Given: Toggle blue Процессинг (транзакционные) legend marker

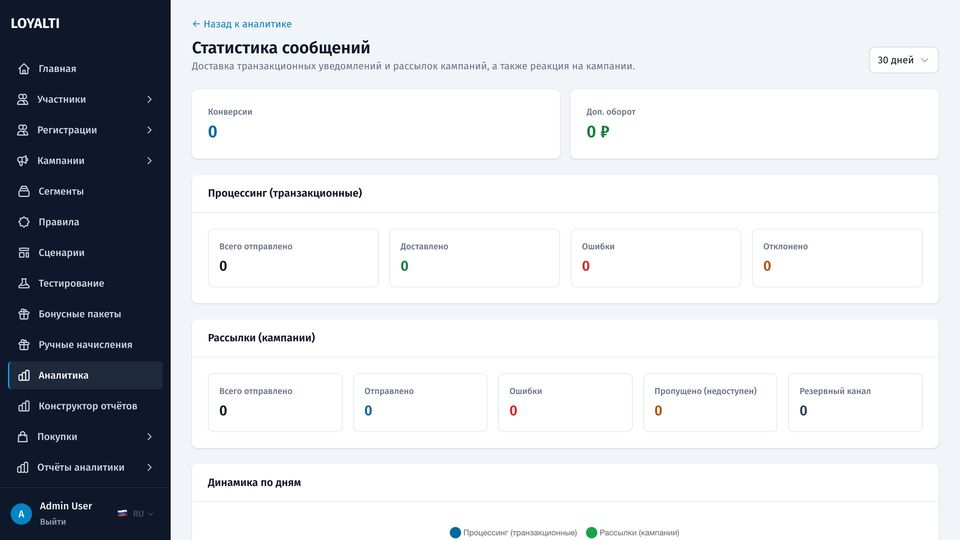Looking at the screenshot, I should [455, 533].
